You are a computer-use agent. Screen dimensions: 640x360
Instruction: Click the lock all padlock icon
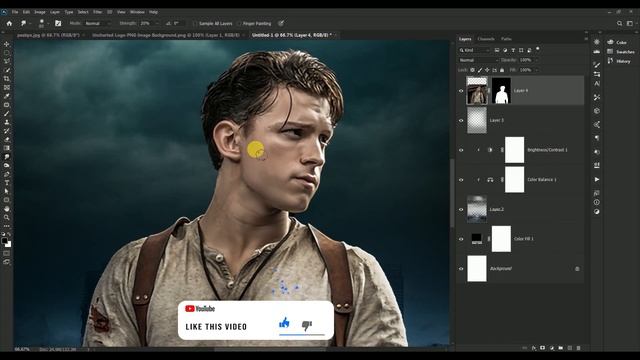(x=502, y=70)
